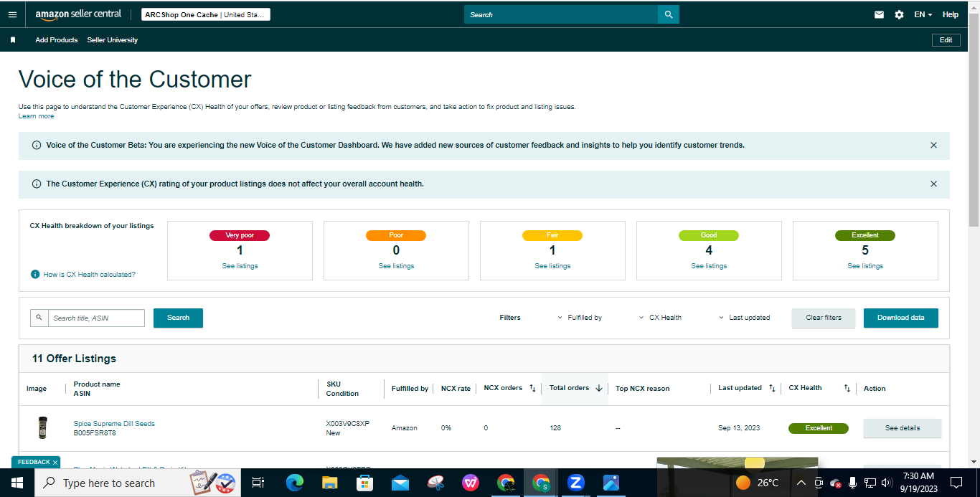Open Task View on the taskbar
The width and height of the screenshot is (980, 497).
click(259, 483)
